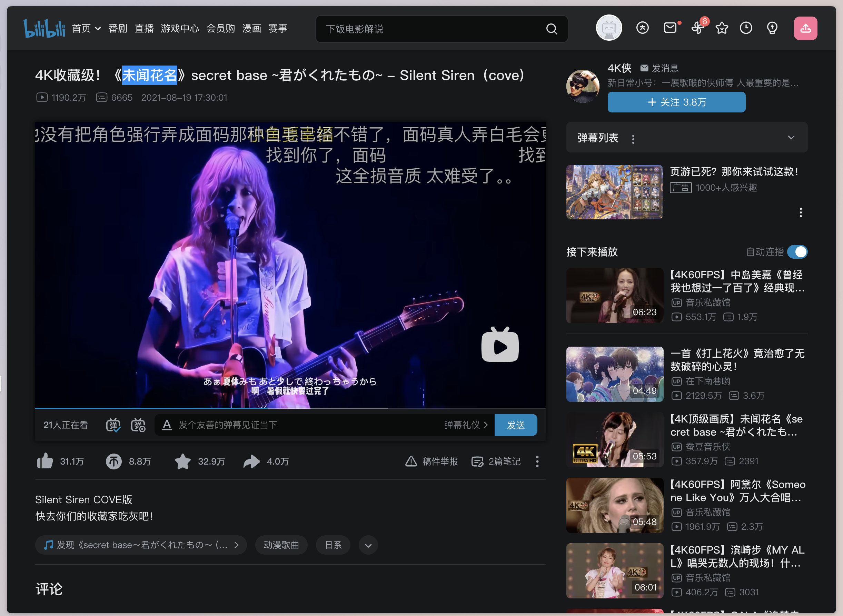Report the video via 稿件举报
The width and height of the screenshot is (843, 616).
(x=432, y=461)
